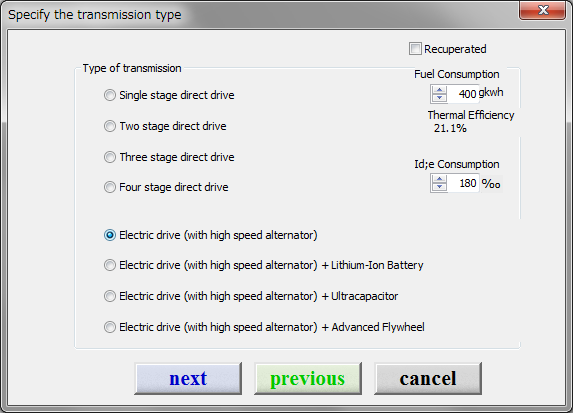This screenshot has height=413, width=573.
Task: Close the dialog with the X button
Action: coord(543,10)
